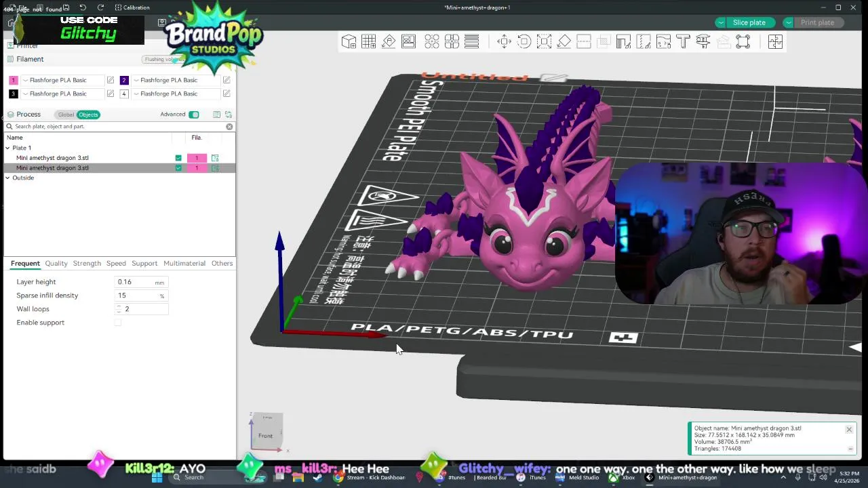Split the model to objects
This screenshot has height=488, width=868.
tap(432, 42)
